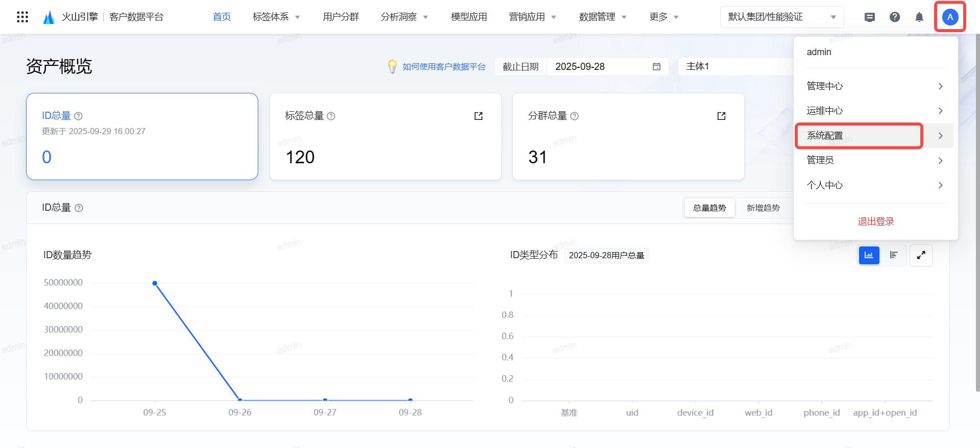Open the 如何使用客户数据平台 link
The width and height of the screenshot is (980, 448).
444,67
